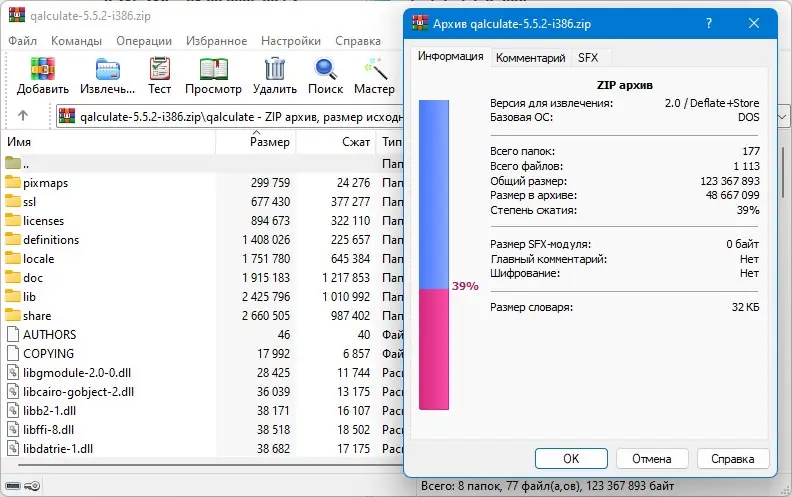This screenshot has height=497, width=792.
Task: Click the Тест (Test) toolbar icon
Action: click(160, 69)
